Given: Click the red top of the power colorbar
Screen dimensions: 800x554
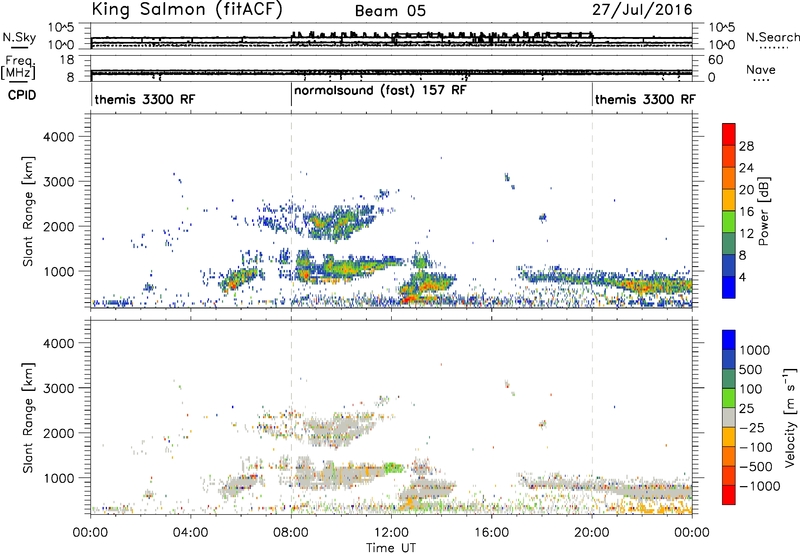Looking at the screenshot, I should [x=729, y=134].
